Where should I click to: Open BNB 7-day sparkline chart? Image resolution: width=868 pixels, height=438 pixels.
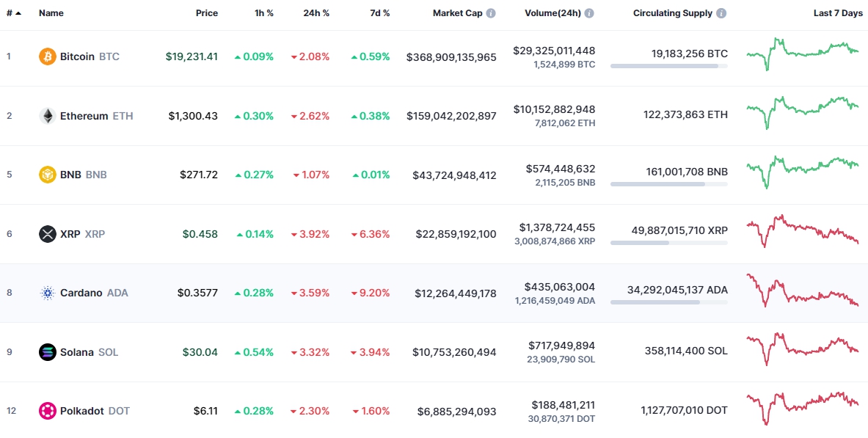pos(803,172)
